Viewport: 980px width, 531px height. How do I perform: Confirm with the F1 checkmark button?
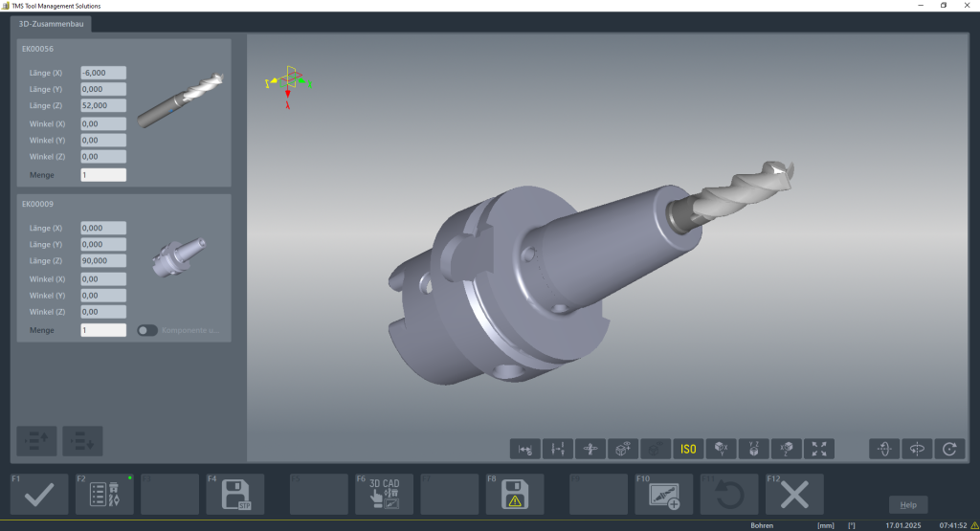(39, 495)
